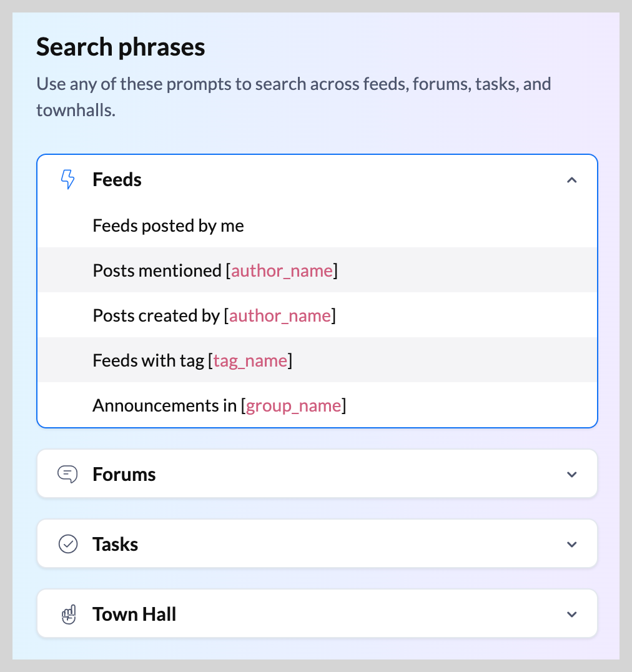The image size is (632, 672).
Task: Click the Forums speech bubble icon
Action: point(67,475)
